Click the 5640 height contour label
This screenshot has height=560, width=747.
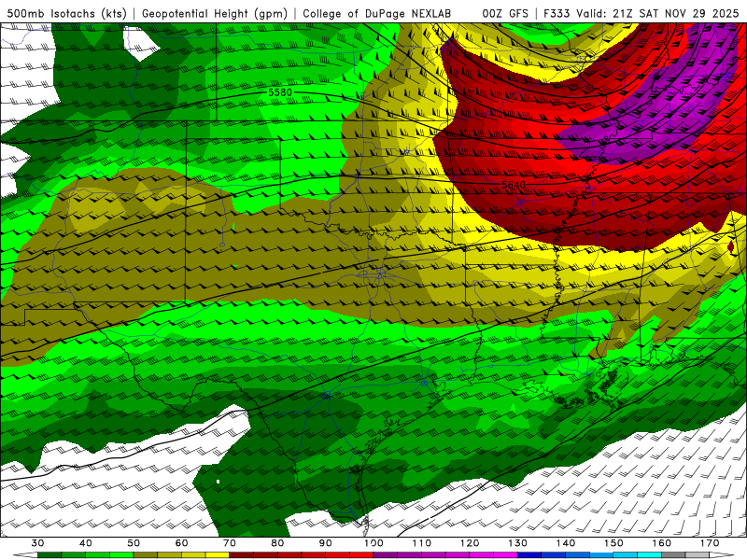tap(514, 184)
